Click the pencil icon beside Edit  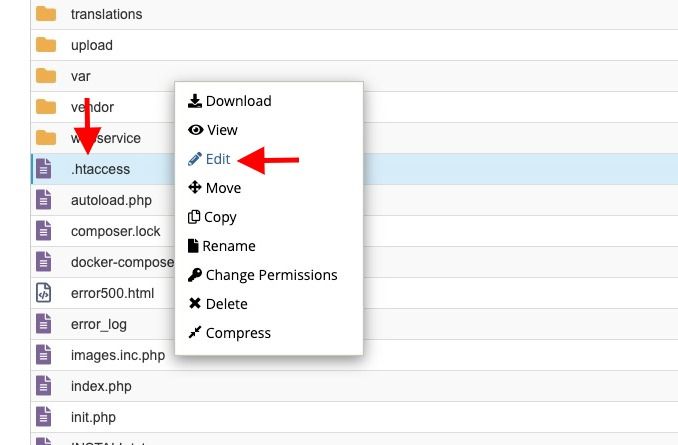pyautogui.click(x=195, y=159)
